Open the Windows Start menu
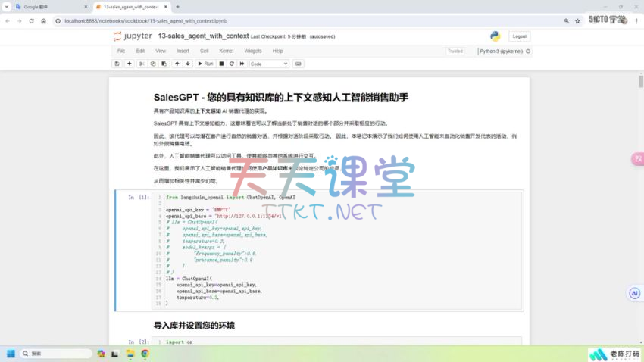The height and width of the screenshot is (362, 644). [x=11, y=354]
